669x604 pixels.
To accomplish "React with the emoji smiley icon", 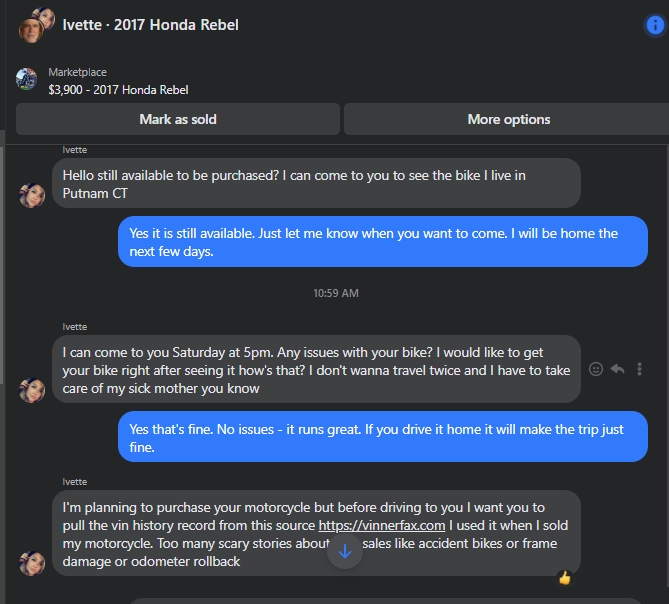I will (x=596, y=369).
